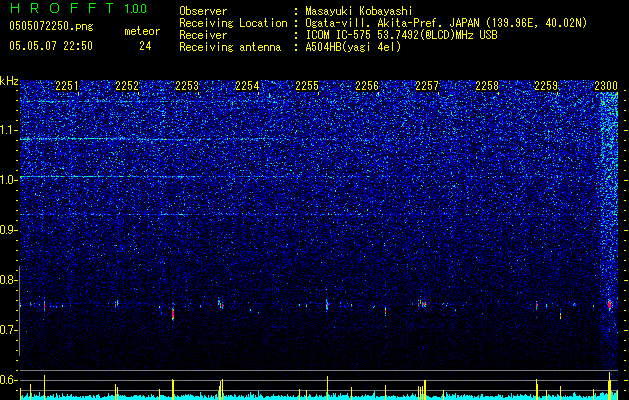Viewport: 629px width, 400px height.
Task: Click the 2258 time marker
Action: point(487,86)
